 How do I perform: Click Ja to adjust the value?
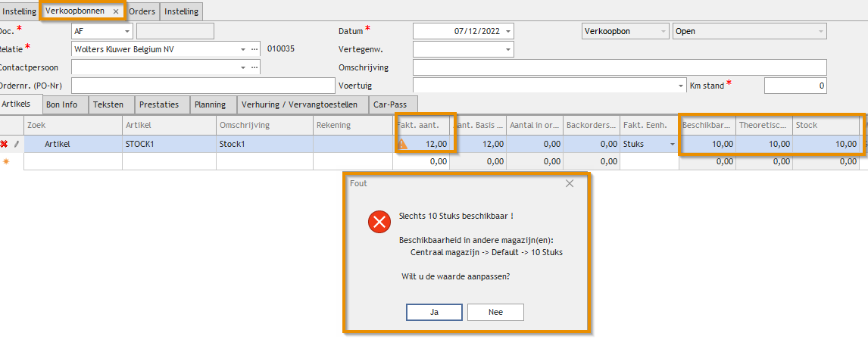pos(434,312)
